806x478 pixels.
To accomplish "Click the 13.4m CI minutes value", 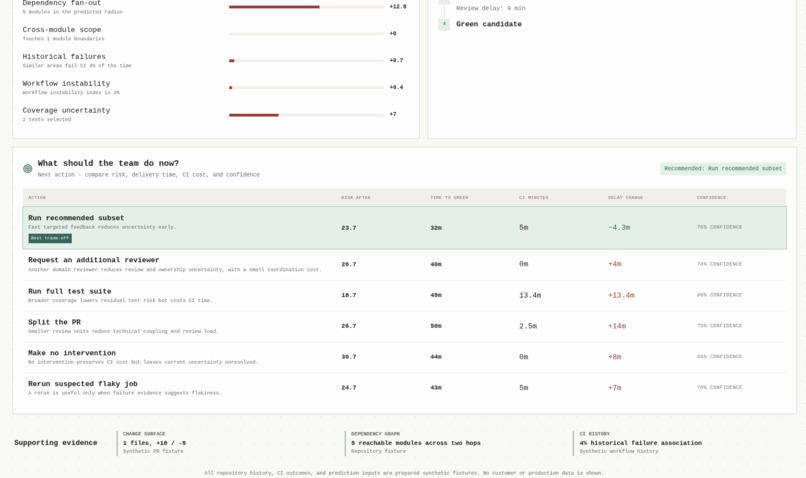I will click(x=530, y=296).
